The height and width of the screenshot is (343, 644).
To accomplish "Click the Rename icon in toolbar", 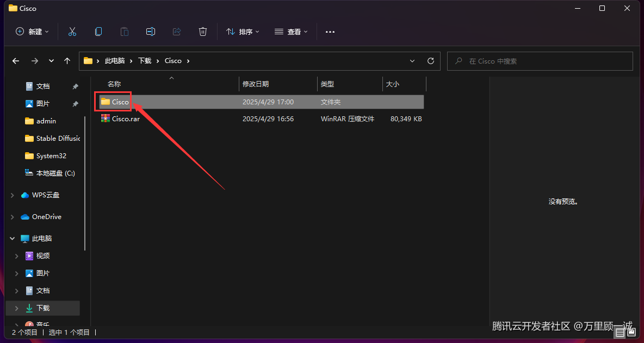I will pos(151,32).
